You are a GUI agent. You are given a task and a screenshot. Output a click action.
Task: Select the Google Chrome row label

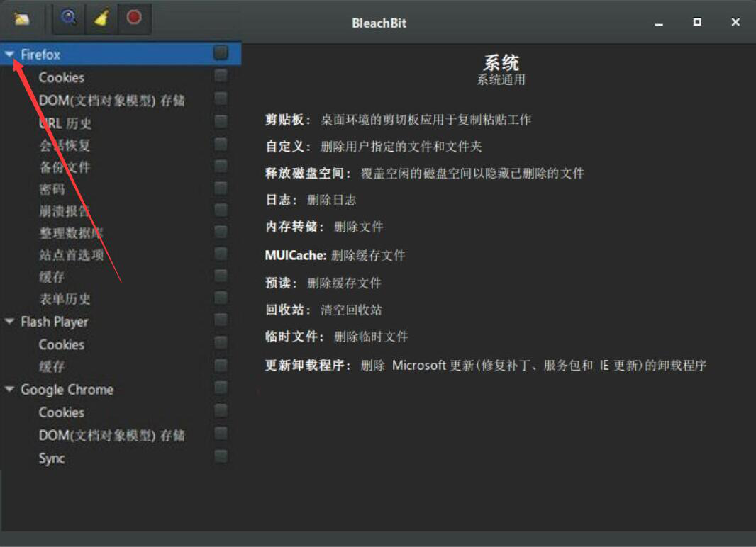pos(67,390)
